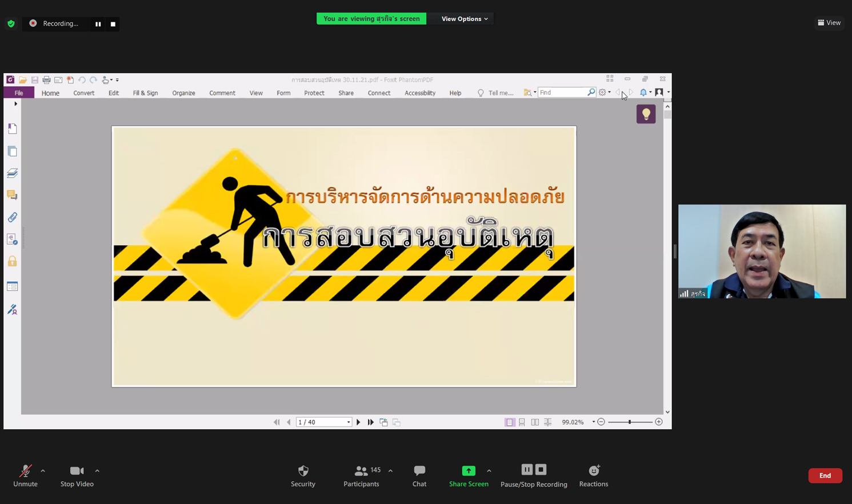Open the Protect ribbon tab

click(314, 93)
